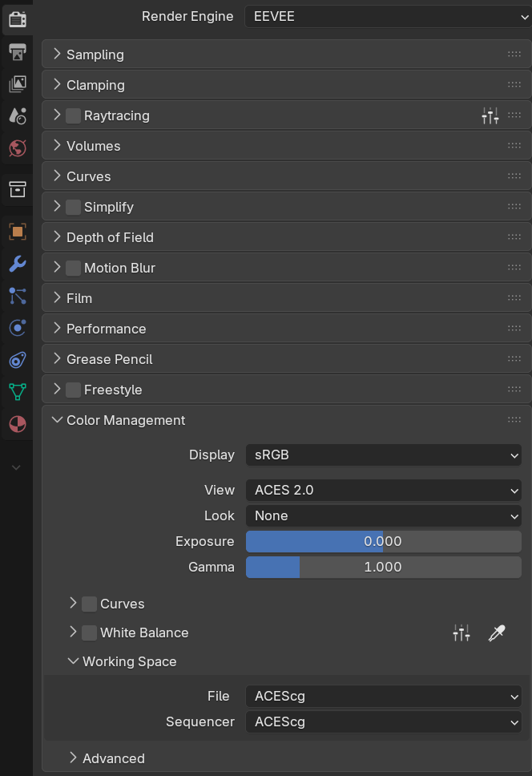Switch to Scene properties tab

[x=17, y=115]
